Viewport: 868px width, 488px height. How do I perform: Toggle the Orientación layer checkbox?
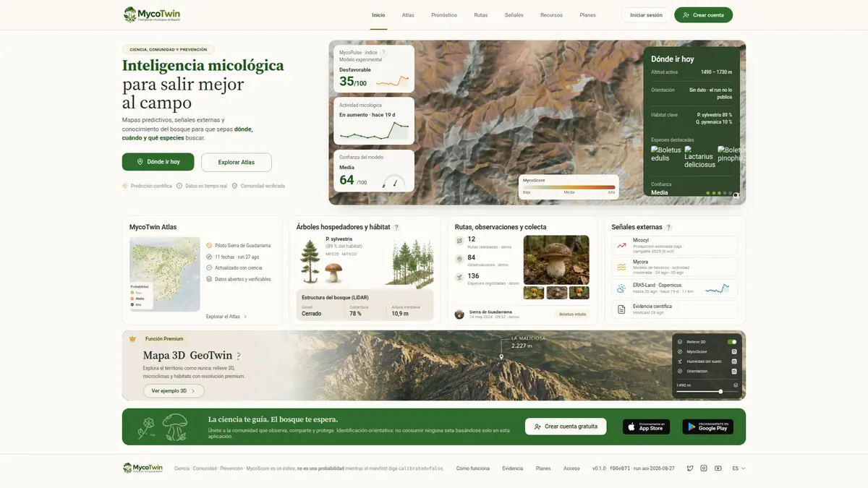[x=734, y=371]
